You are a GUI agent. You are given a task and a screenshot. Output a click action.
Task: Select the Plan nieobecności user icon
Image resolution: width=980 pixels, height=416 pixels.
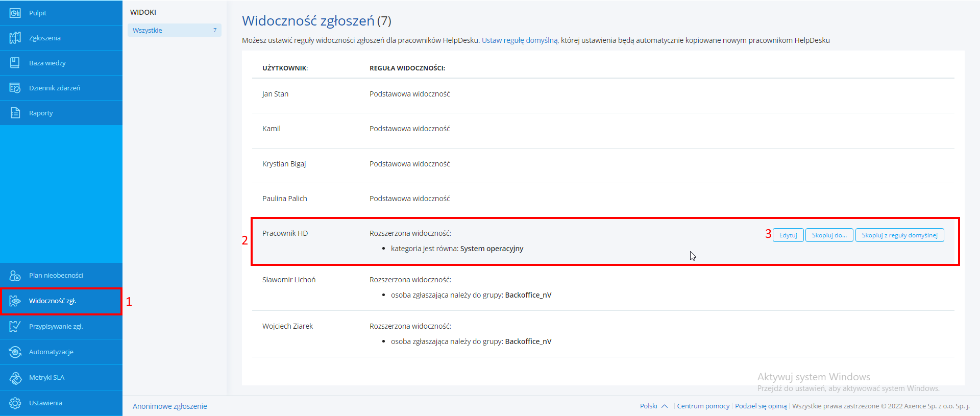click(x=15, y=276)
